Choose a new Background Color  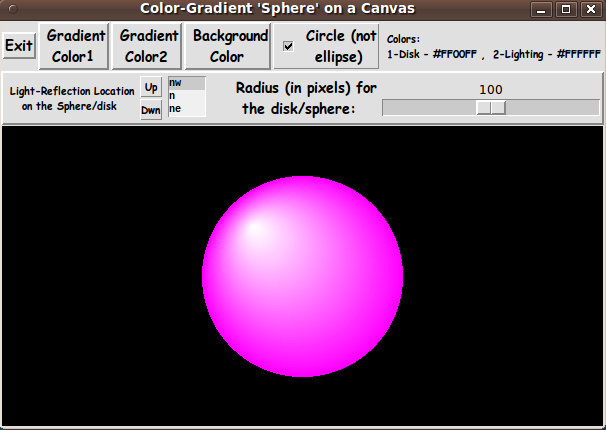click(x=228, y=46)
